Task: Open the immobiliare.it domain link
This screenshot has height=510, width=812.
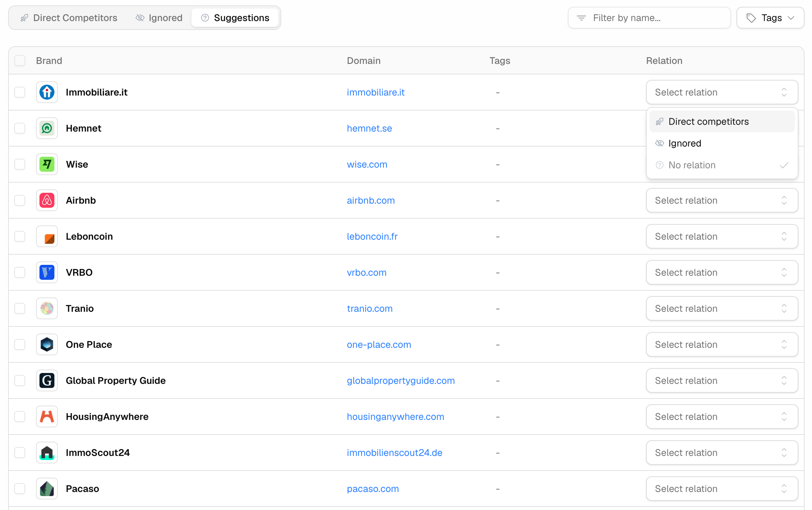Action: [x=375, y=92]
